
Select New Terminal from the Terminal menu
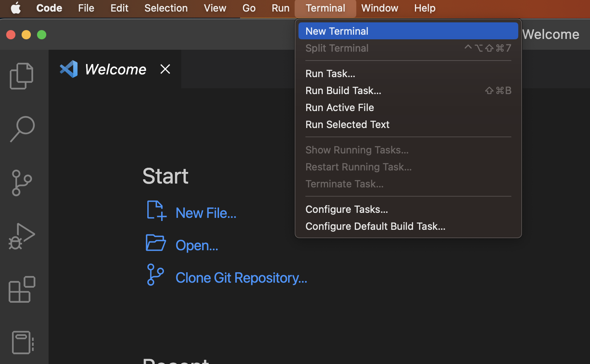point(408,31)
